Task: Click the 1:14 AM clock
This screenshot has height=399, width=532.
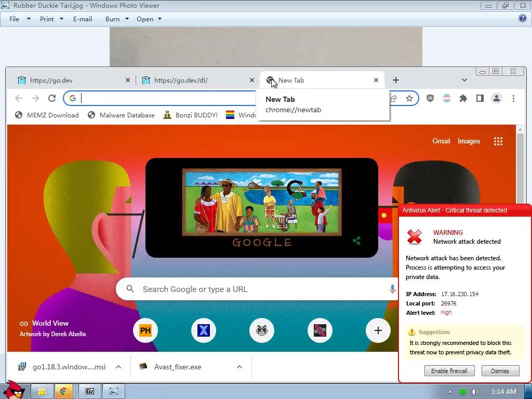Action: (x=504, y=392)
